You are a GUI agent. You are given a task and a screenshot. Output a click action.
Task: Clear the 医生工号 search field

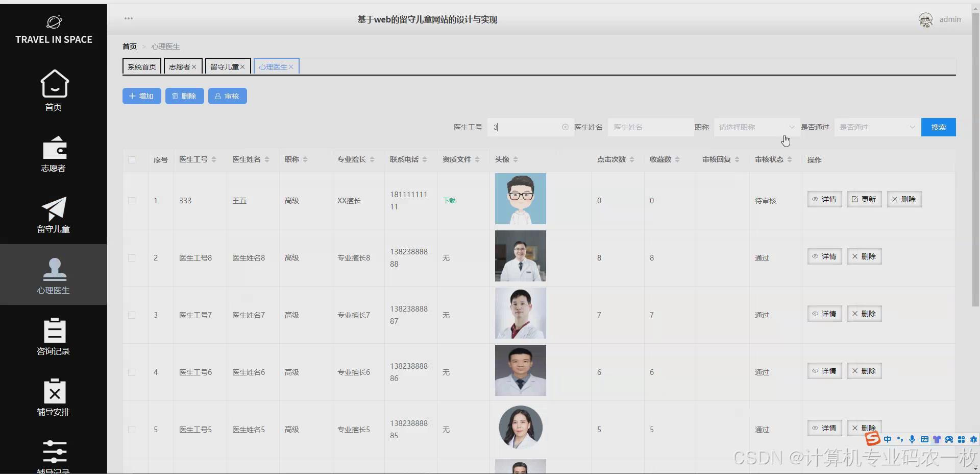pyautogui.click(x=565, y=127)
